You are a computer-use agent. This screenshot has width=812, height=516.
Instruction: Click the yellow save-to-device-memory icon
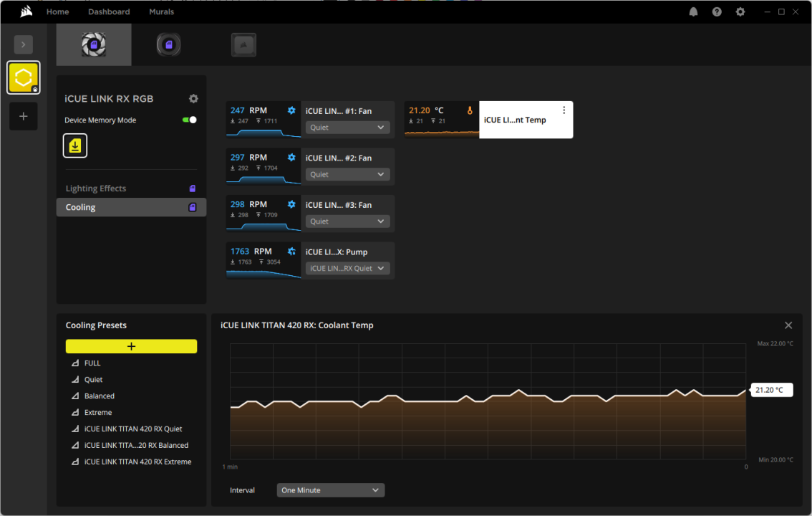(x=75, y=145)
